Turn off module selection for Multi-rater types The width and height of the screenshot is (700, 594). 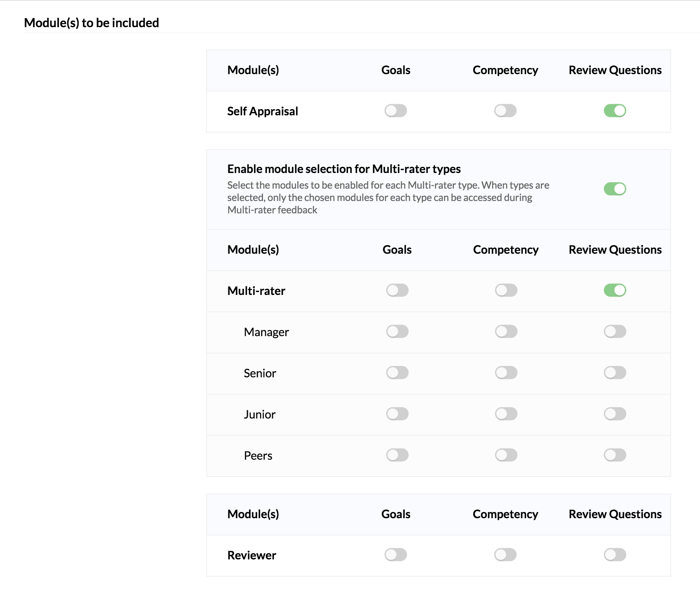tap(615, 189)
